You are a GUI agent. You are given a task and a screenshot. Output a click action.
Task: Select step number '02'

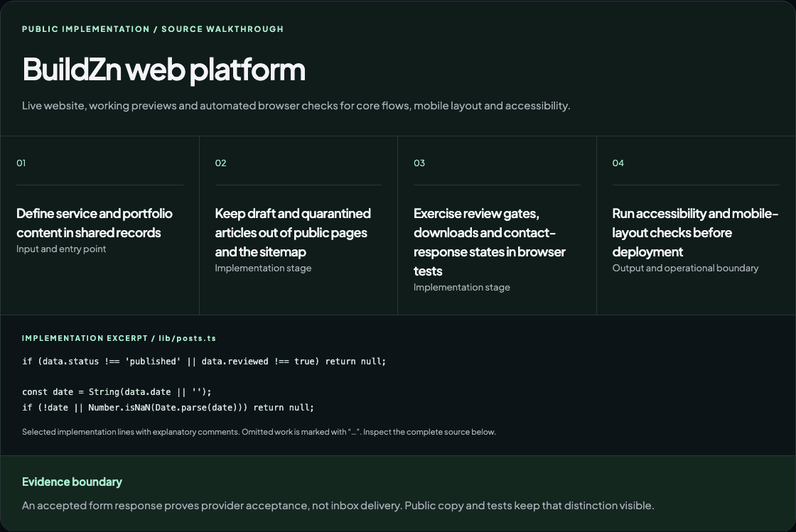click(220, 163)
